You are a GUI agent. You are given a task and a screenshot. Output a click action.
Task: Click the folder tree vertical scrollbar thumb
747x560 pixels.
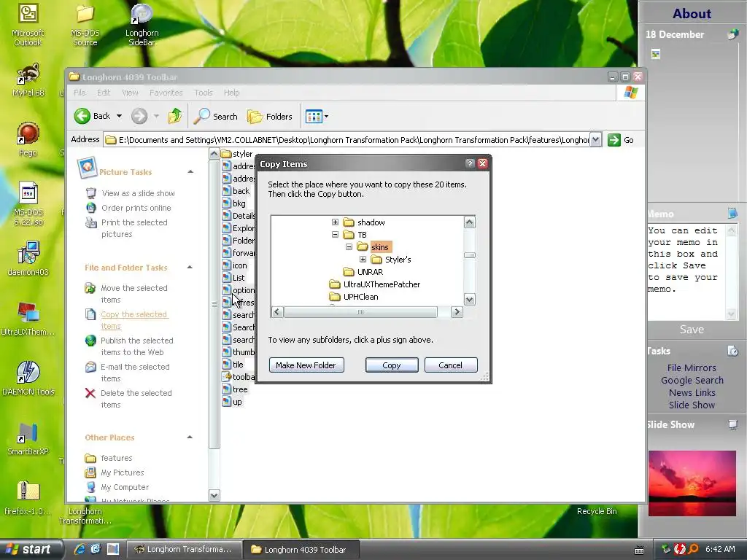pos(470,255)
